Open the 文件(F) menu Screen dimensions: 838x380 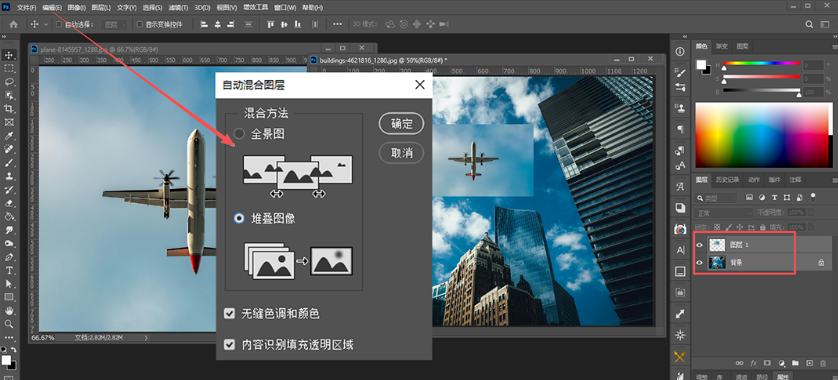coord(27,7)
